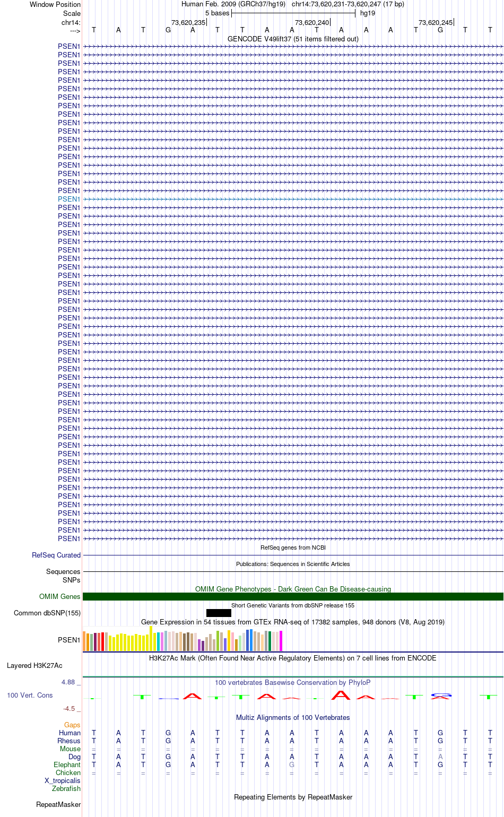Select the Human species row label
This screenshot has height=817, width=504.
69,733
